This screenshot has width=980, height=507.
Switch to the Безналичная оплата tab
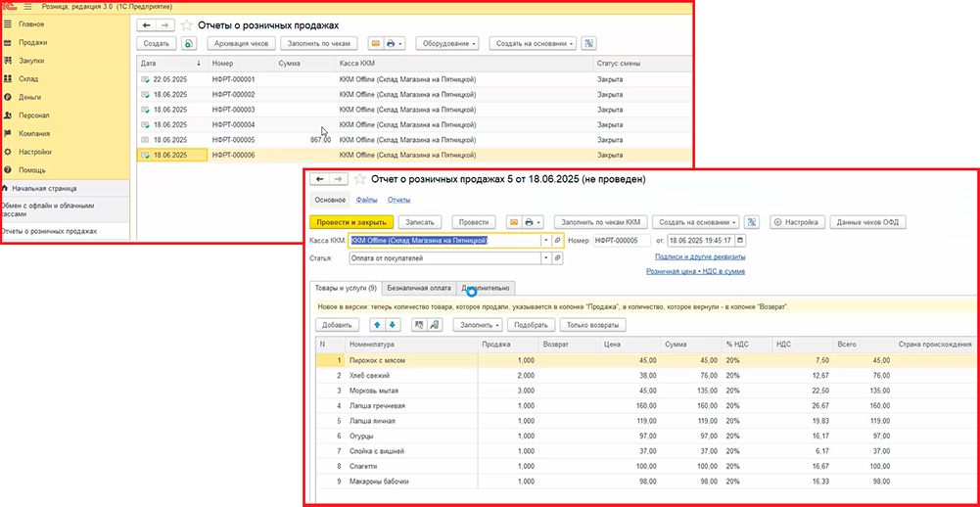coord(419,288)
